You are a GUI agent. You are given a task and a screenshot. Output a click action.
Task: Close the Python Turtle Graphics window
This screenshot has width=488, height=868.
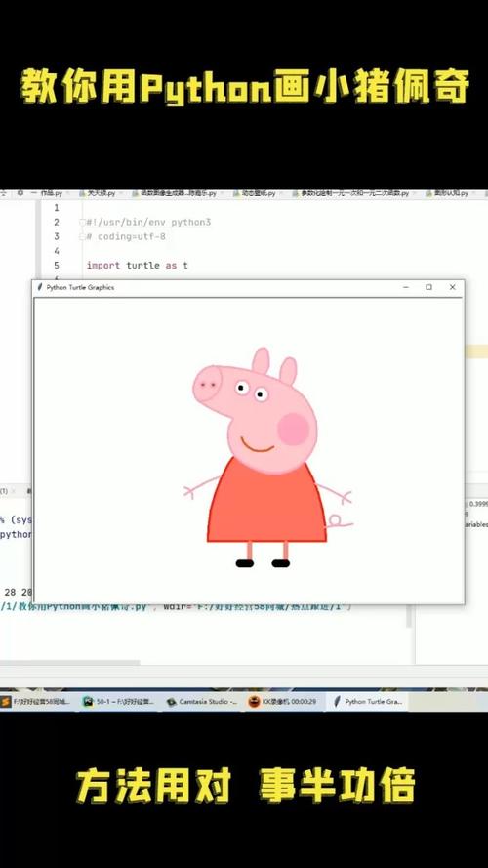(453, 287)
